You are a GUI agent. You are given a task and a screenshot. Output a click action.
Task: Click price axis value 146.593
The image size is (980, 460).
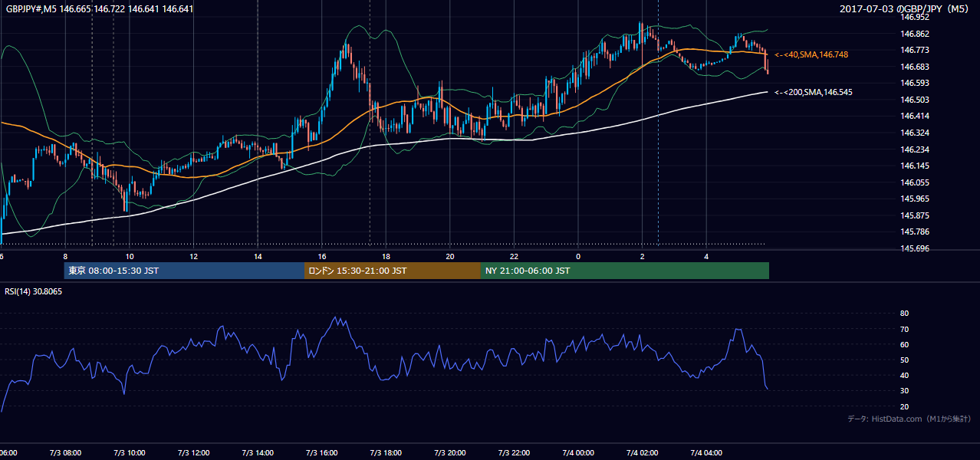pyautogui.click(x=914, y=83)
